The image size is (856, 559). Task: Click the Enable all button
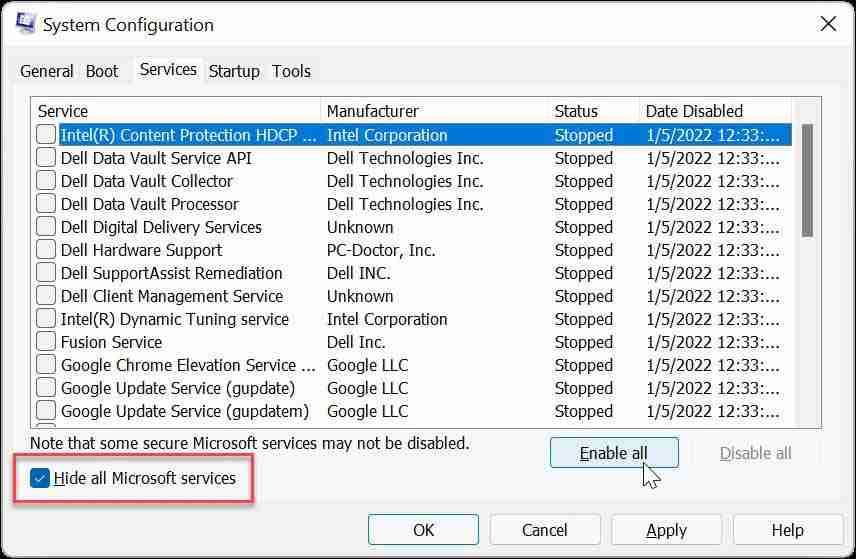coord(614,453)
